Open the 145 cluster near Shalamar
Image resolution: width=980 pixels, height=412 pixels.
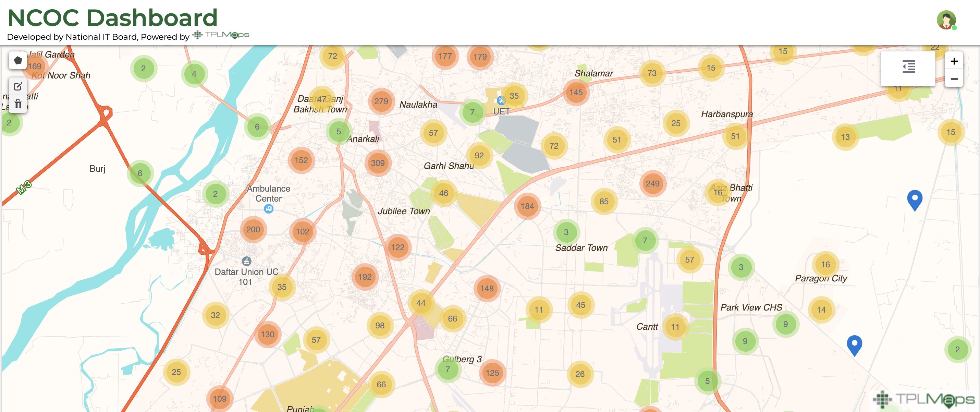(576, 92)
